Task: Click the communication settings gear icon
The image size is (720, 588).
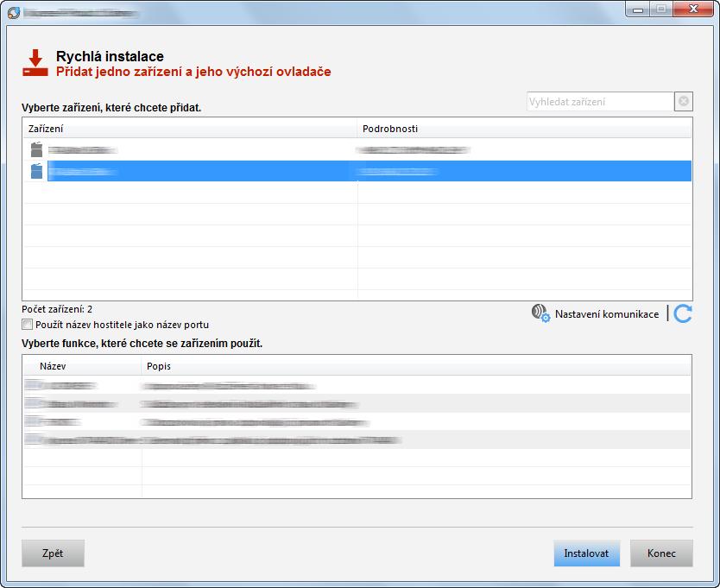Action: [540, 313]
